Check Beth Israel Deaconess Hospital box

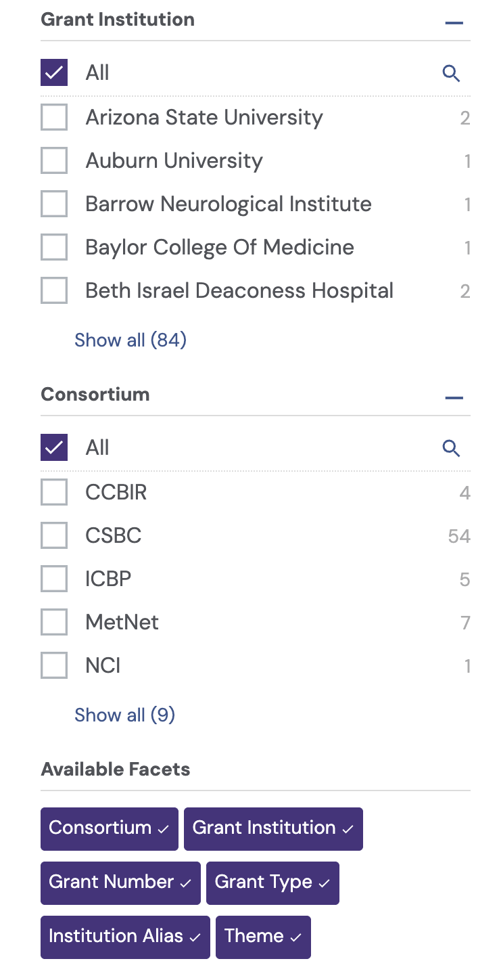(54, 290)
